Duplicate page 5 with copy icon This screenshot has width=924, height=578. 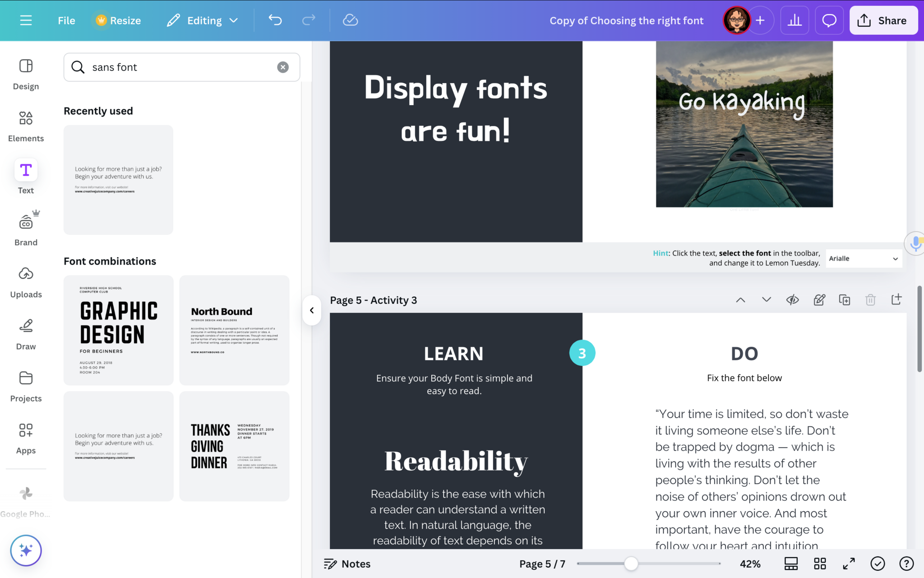[x=844, y=300]
